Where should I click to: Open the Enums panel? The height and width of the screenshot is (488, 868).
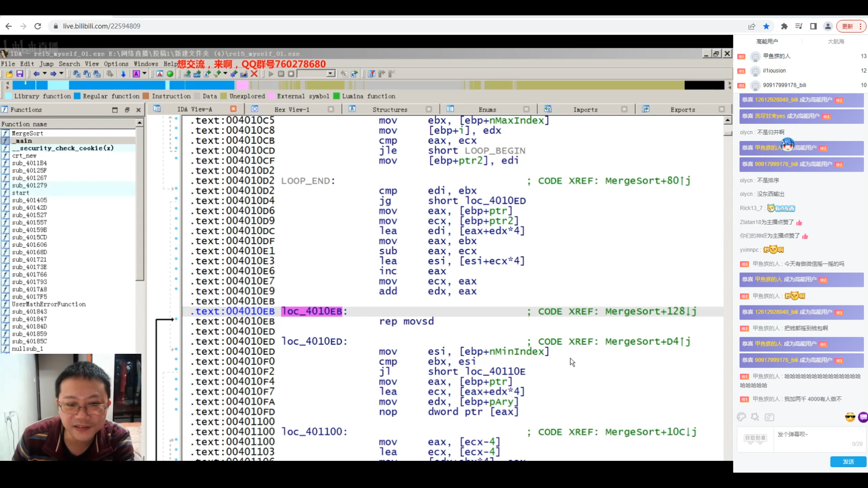click(488, 110)
